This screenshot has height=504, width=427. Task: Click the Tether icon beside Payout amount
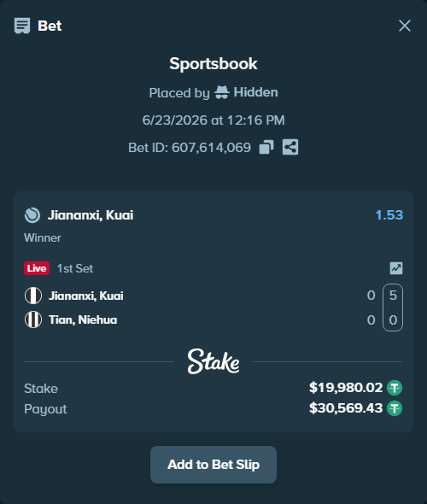[x=395, y=408]
